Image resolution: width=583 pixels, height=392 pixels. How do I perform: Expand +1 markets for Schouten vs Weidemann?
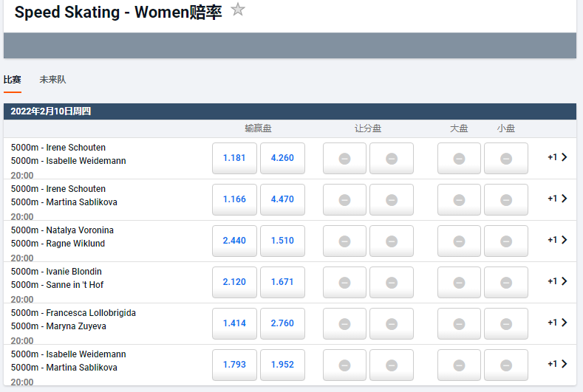558,157
